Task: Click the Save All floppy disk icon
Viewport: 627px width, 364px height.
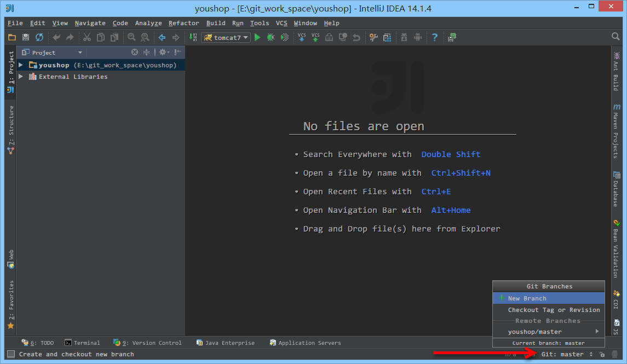Action: click(x=26, y=37)
